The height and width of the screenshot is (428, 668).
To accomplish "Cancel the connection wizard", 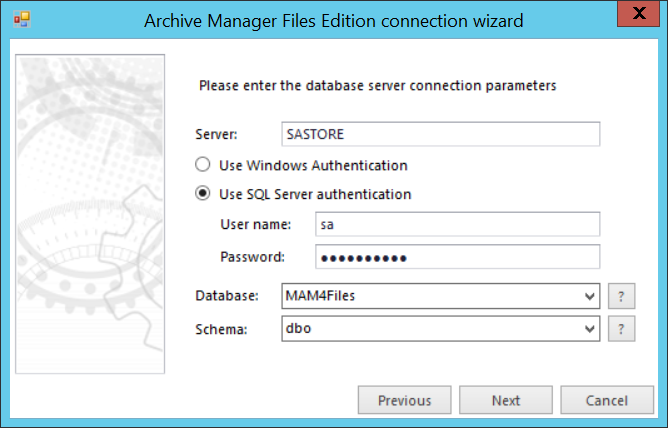I will (607, 400).
